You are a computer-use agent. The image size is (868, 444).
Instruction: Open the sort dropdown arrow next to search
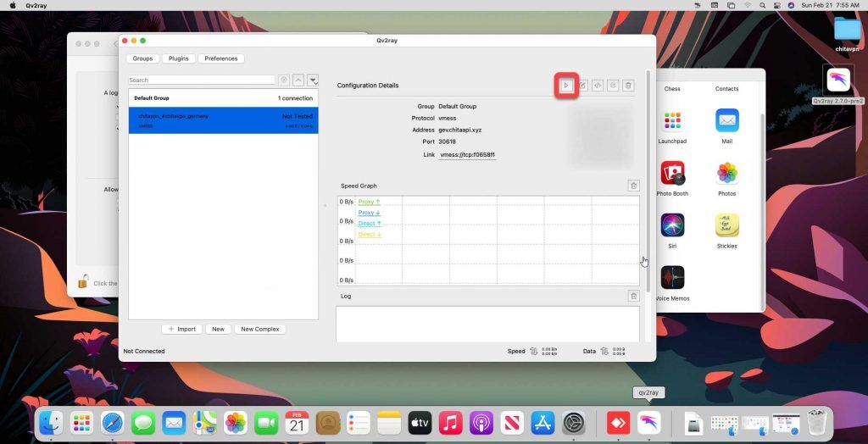pyautogui.click(x=313, y=80)
